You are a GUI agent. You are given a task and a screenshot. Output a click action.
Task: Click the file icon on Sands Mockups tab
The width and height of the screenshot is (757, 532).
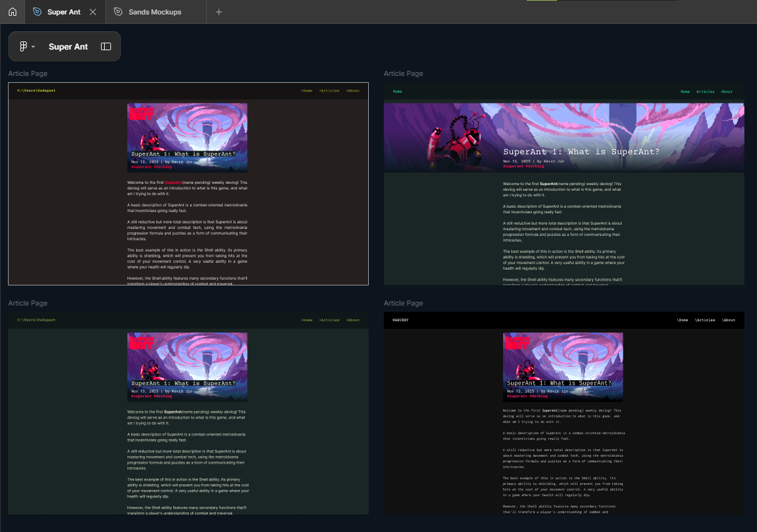119,12
